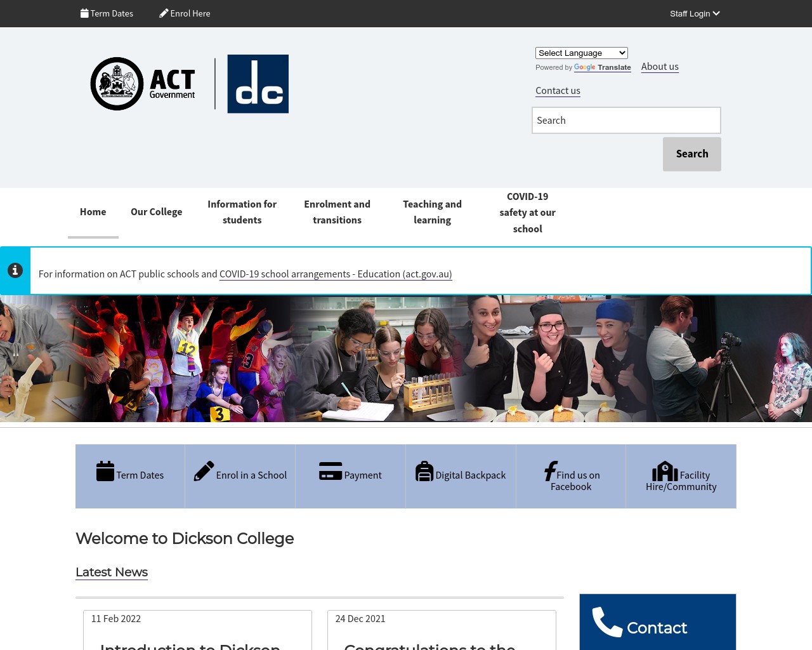Click the blue 'dc' Dickson College logo
Image resolution: width=812 pixels, height=650 pixels.
(258, 84)
